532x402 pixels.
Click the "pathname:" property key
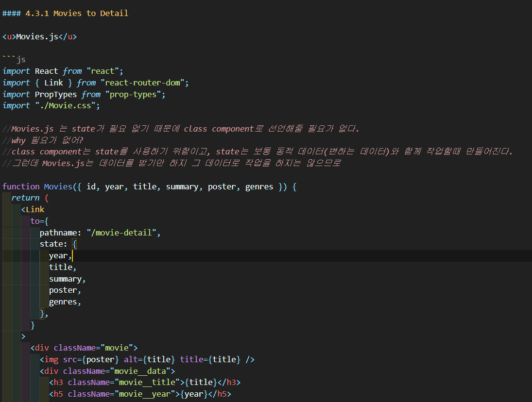point(60,233)
